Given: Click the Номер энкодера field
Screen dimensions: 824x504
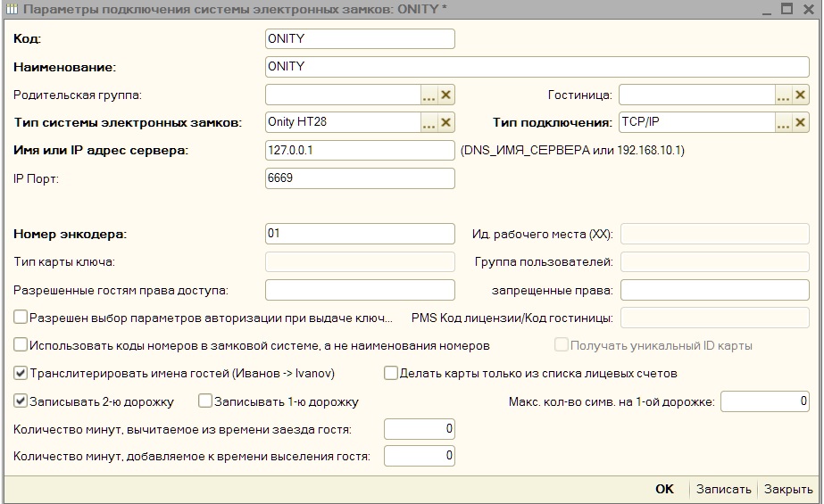Looking at the screenshot, I should click(360, 234).
